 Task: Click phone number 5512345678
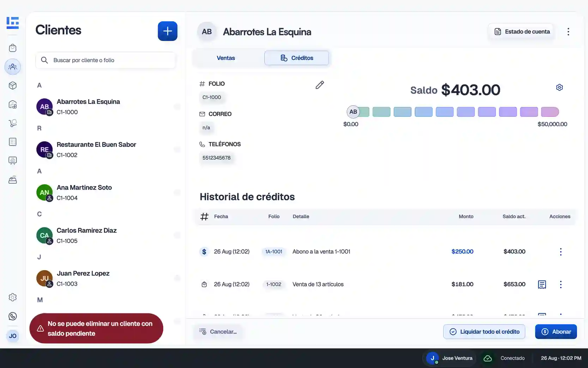click(x=217, y=158)
